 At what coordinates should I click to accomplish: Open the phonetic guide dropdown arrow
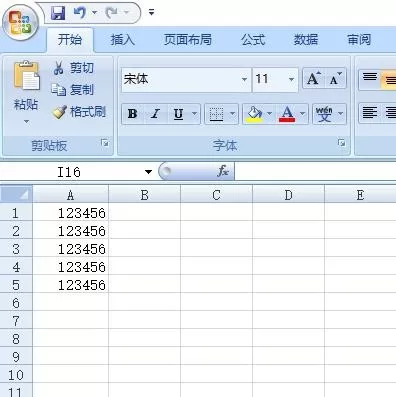click(x=341, y=114)
